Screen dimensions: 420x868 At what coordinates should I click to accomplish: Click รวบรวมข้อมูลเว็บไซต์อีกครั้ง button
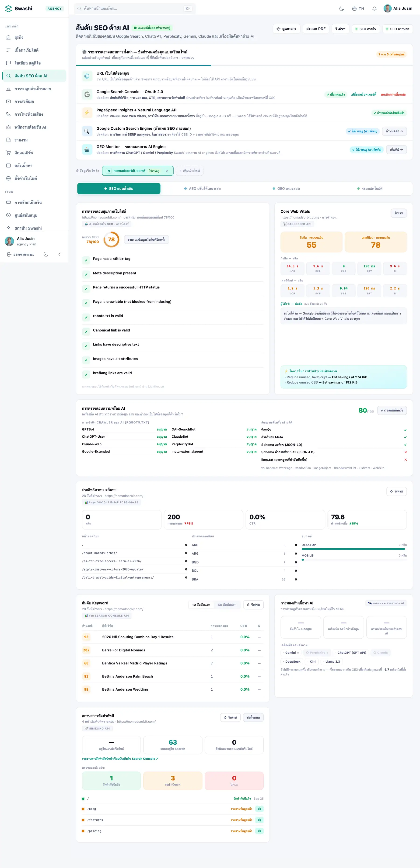tap(146, 240)
